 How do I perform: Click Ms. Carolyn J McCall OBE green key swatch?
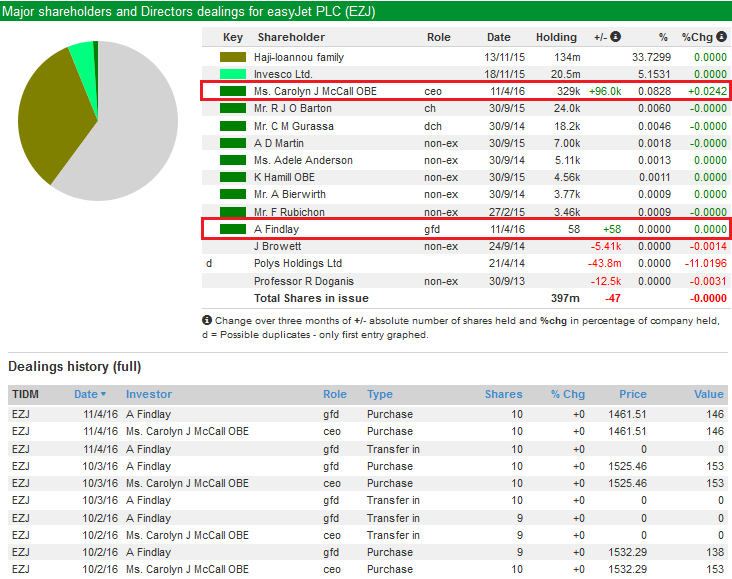233,91
